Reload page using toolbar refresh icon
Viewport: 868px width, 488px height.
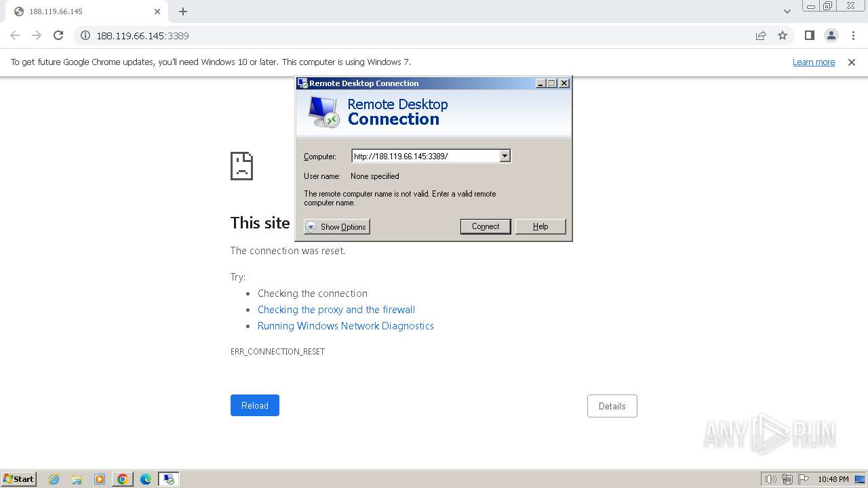coord(58,35)
